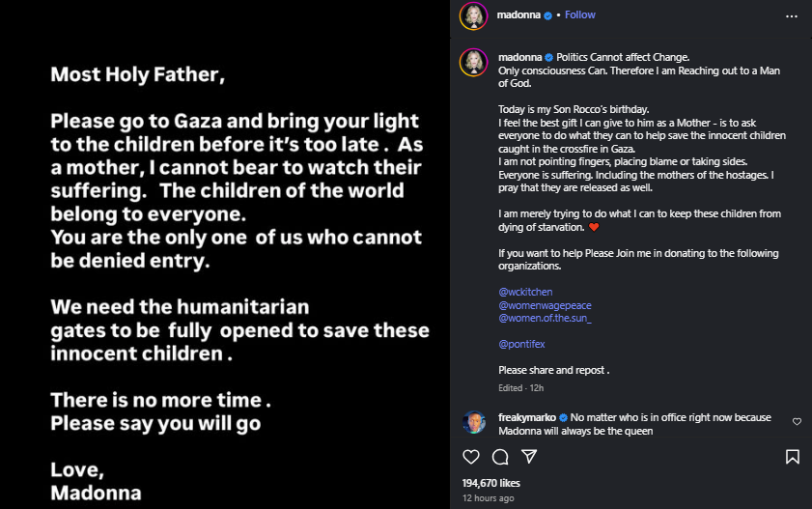This screenshot has width=812, height=509.
Task: Open the @womenwagepeace mention link
Action: [x=545, y=305]
